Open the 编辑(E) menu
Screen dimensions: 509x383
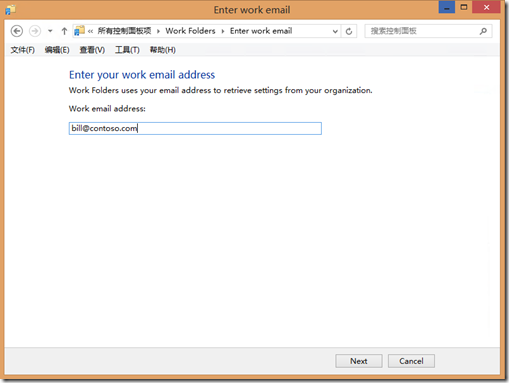click(57, 50)
